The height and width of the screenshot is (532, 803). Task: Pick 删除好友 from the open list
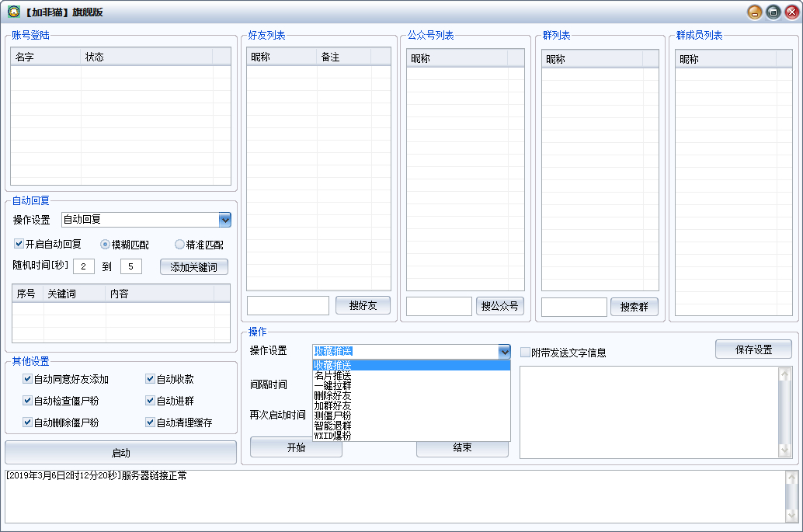pos(332,396)
